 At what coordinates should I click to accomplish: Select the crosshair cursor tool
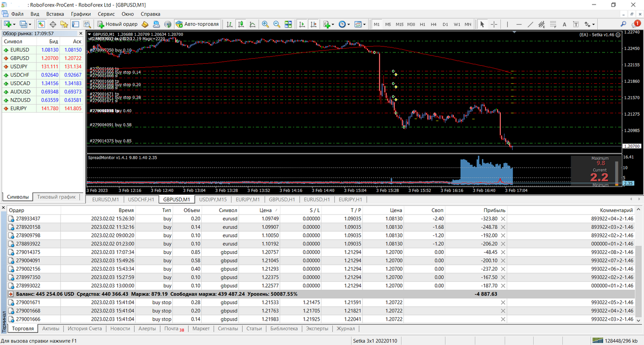click(494, 24)
